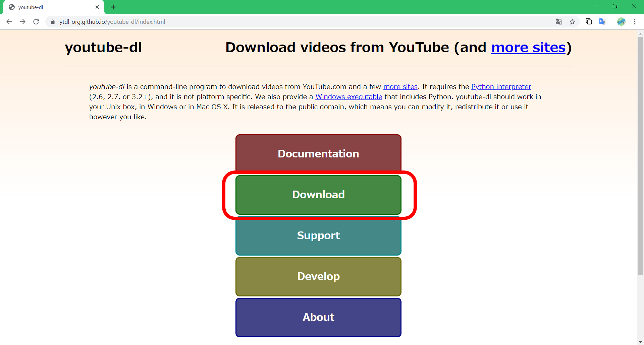The width and height of the screenshot is (644, 345).
Task: Follow the 'more sites' link in heading
Action: [x=528, y=48]
